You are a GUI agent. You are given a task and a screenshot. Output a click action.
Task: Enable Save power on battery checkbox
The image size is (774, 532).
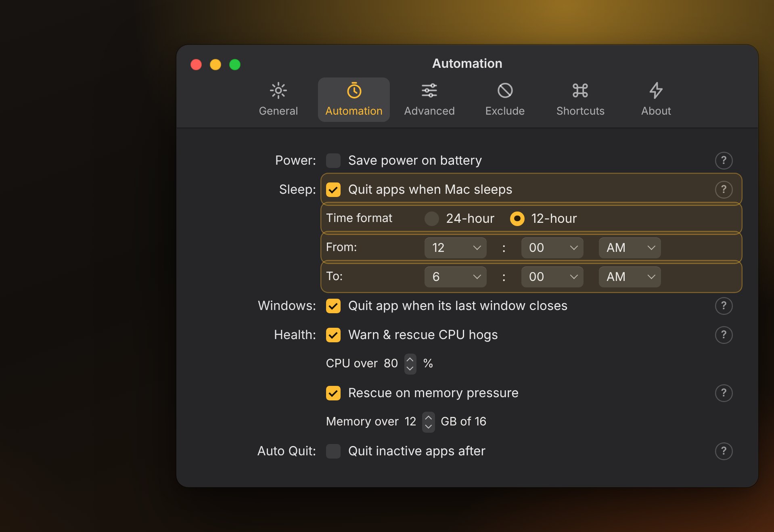point(333,160)
